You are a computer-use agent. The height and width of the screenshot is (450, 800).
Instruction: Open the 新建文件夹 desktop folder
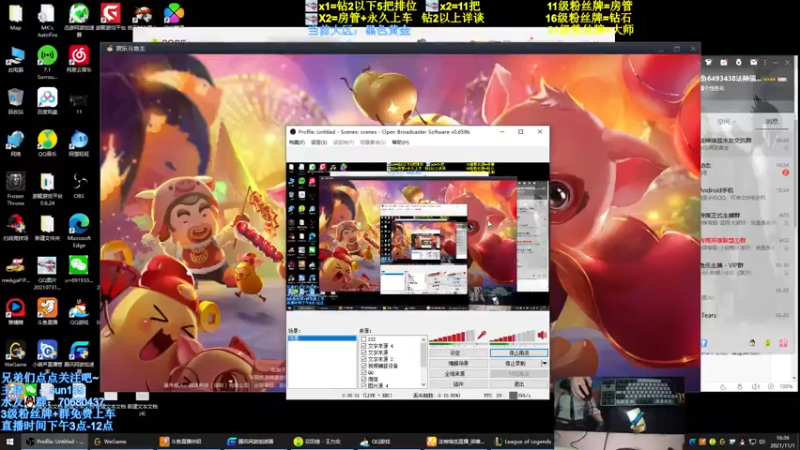coord(47,228)
